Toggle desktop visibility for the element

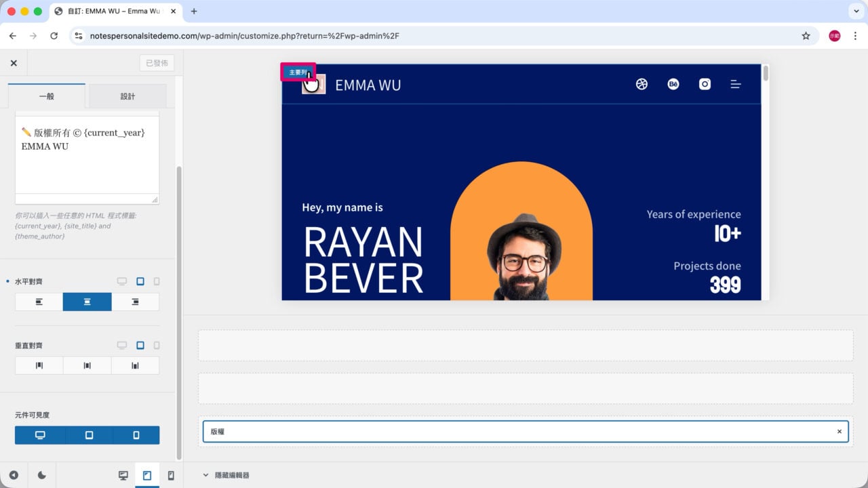(x=40, y=435)
